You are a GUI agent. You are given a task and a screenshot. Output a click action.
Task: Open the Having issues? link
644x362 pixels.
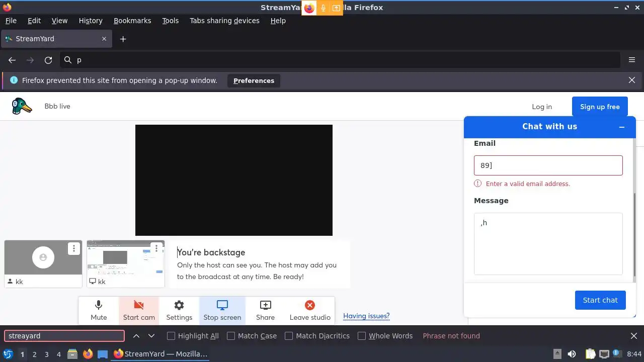[x=366, y=316]
